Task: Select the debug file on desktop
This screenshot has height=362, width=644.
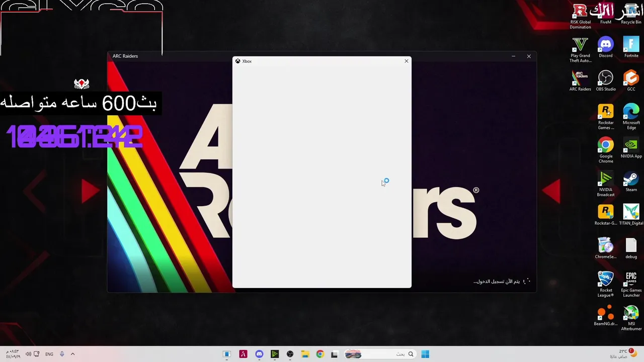Action: pyautogui.click(x=631, y=248)
